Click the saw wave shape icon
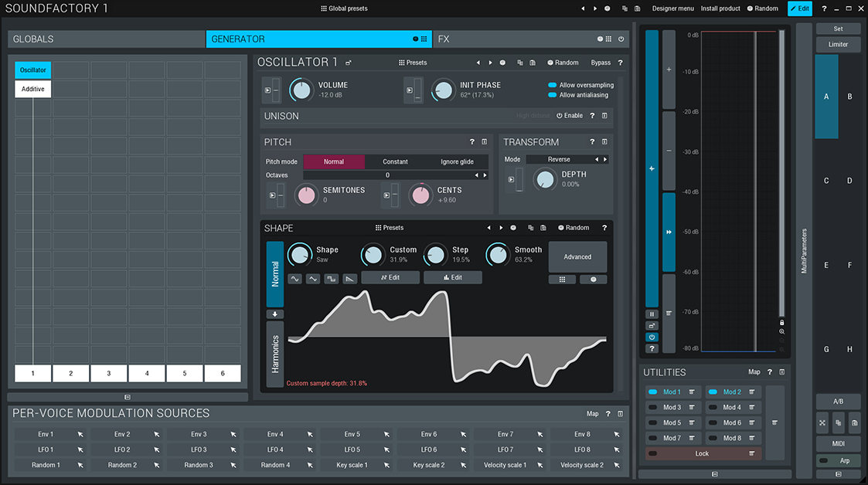 click(x=349, y=279)
